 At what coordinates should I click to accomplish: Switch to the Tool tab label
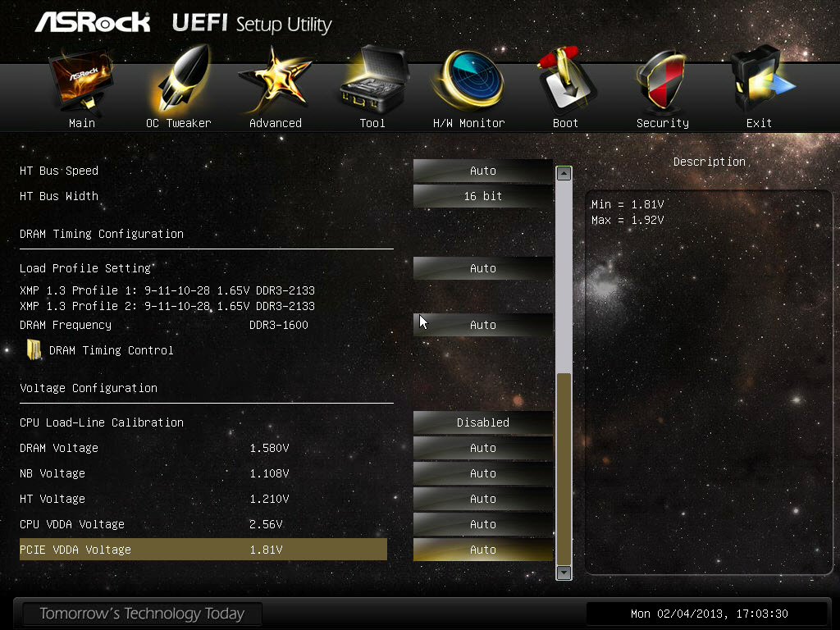372,123
